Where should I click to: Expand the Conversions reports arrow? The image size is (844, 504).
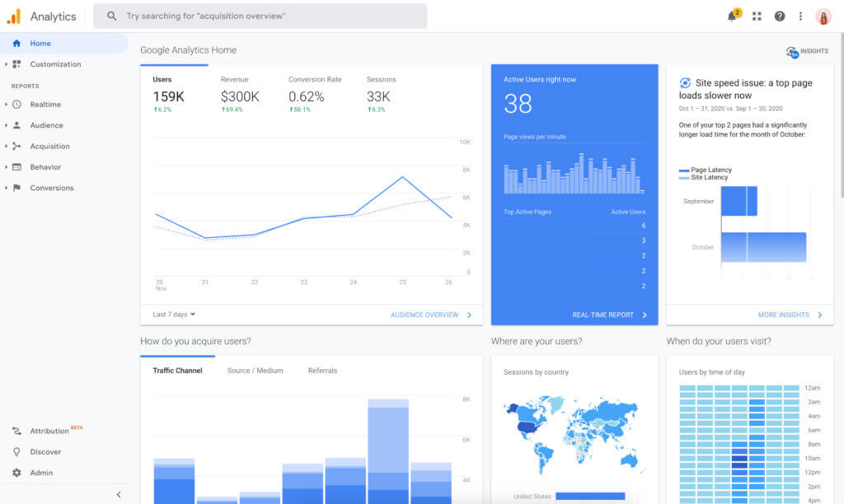(x=6, y=188)
